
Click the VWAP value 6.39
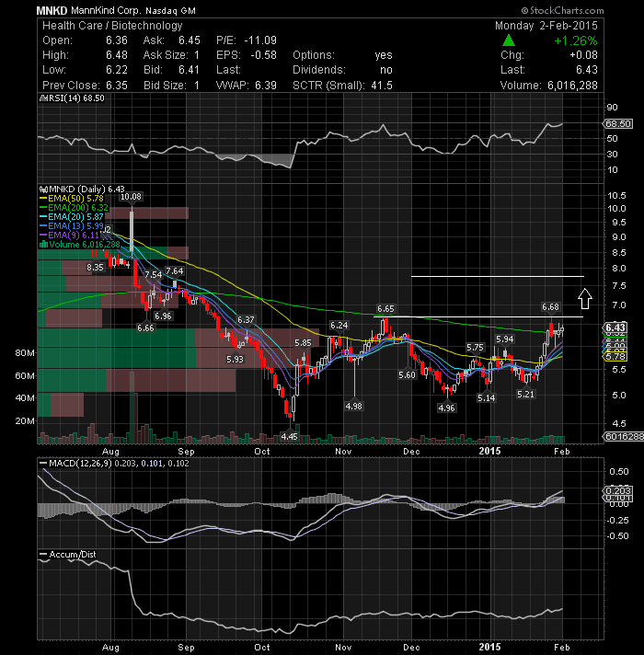[x=266, y=86]
